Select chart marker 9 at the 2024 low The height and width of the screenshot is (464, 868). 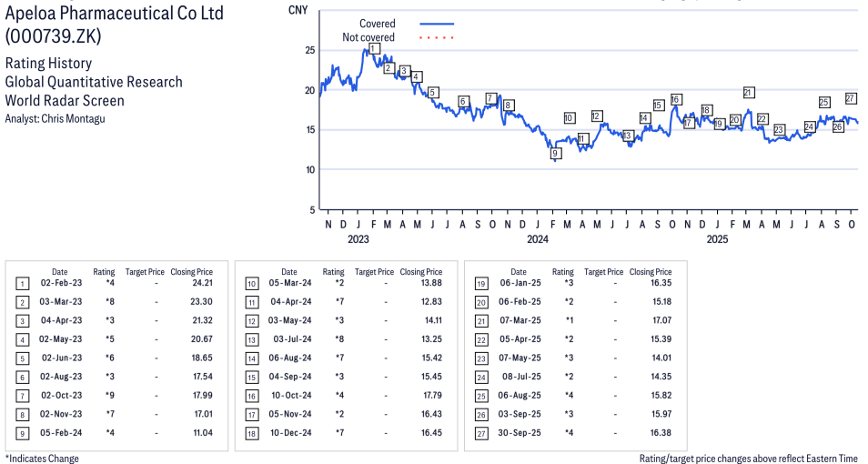pos(555,154)
